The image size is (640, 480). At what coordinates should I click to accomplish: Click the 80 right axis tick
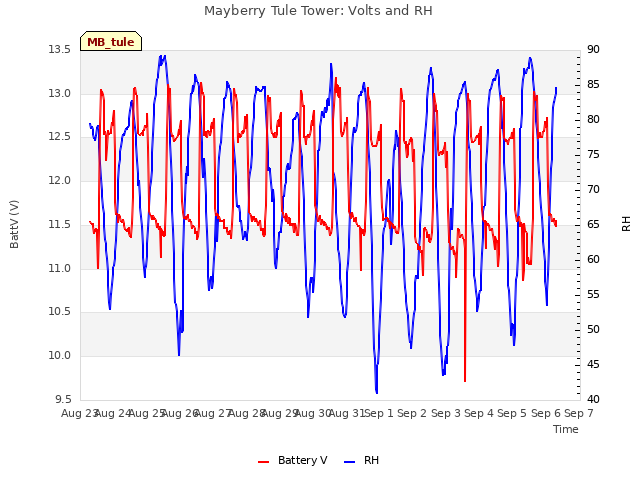pos(593,120)
